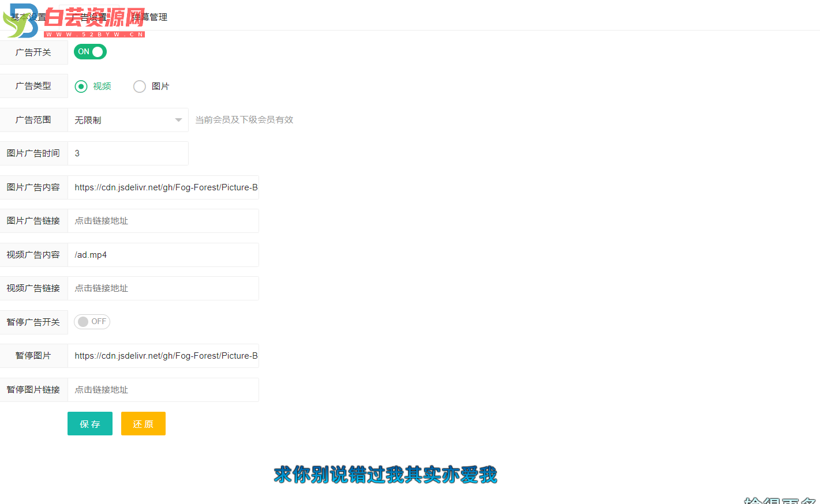The width and height of the screenshot is (820, 504).
Task: Turn off the 广告开关 ON switch
Action: click(90, 52)
